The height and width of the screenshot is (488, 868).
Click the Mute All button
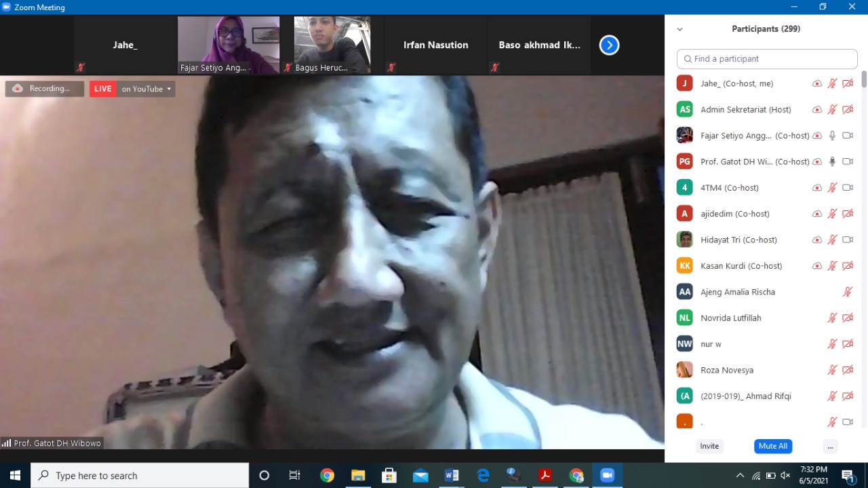click(772, 446)
